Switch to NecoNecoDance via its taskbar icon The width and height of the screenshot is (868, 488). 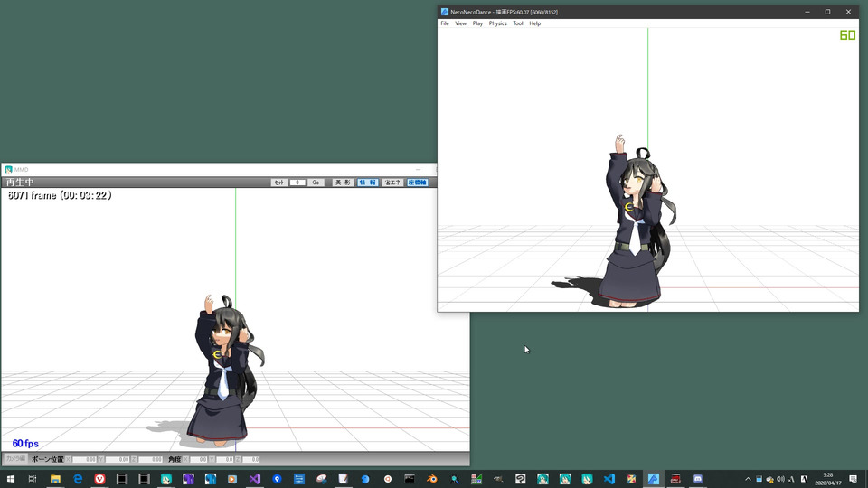pos(653,479)
